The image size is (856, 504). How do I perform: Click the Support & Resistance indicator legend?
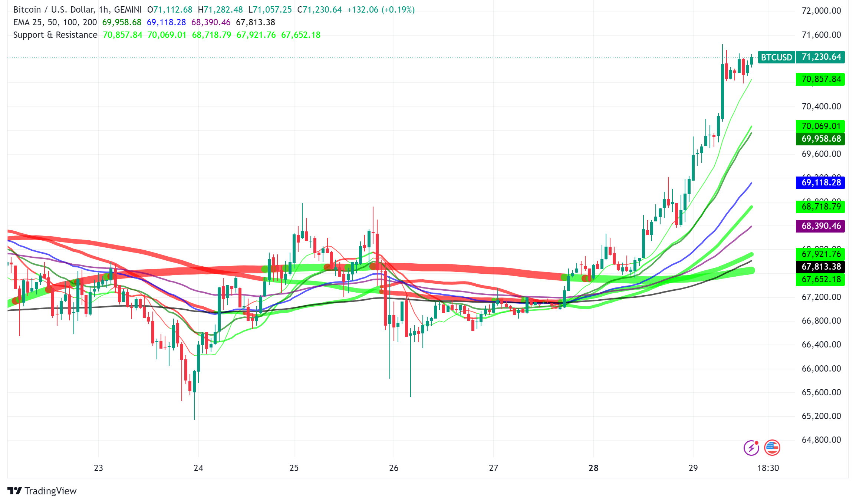pos(55,35)
